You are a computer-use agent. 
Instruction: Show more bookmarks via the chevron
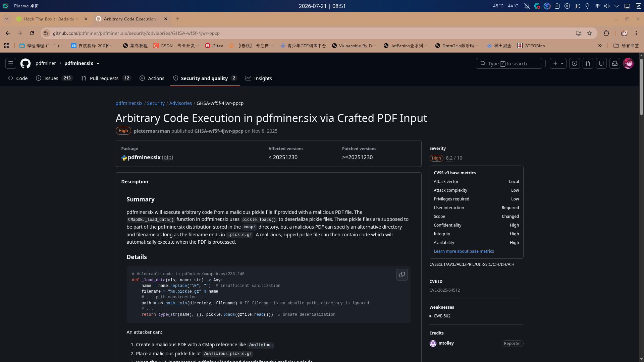[x=600, y=46]
